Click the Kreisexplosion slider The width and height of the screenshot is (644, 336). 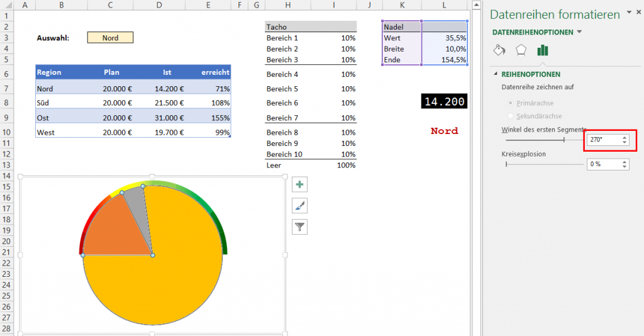[543, 164]
